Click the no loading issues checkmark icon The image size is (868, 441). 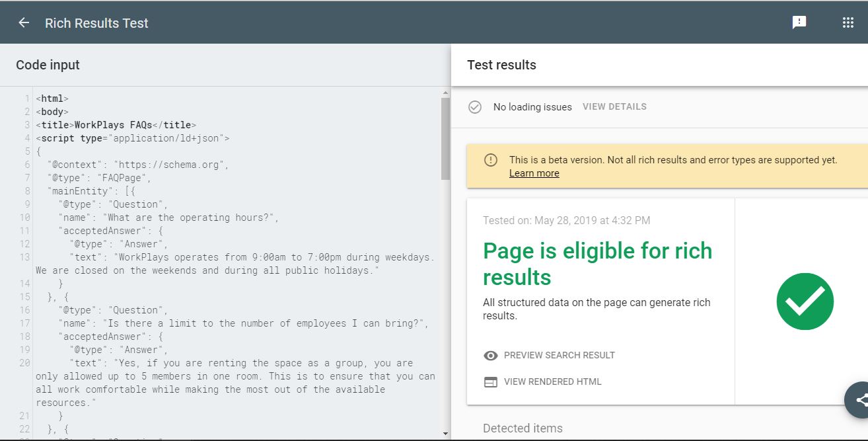click(474, 106)
